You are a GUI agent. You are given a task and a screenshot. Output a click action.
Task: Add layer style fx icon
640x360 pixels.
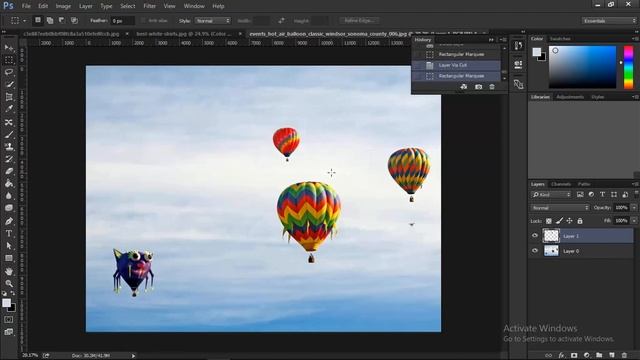[x=561, y=356]
